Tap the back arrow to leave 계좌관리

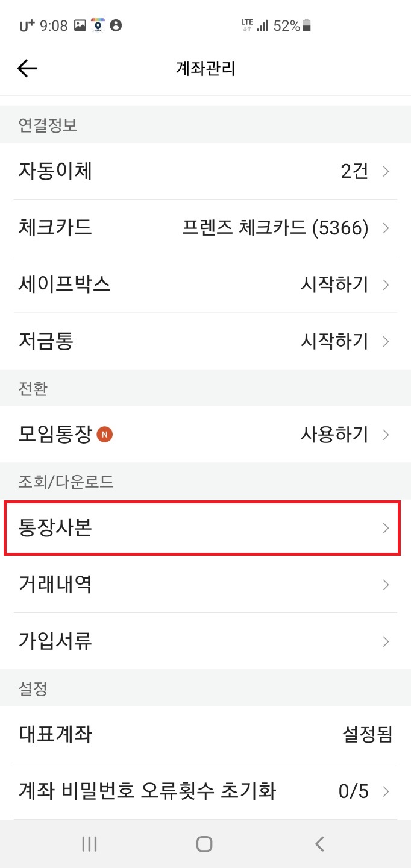(x=27, y=68)
